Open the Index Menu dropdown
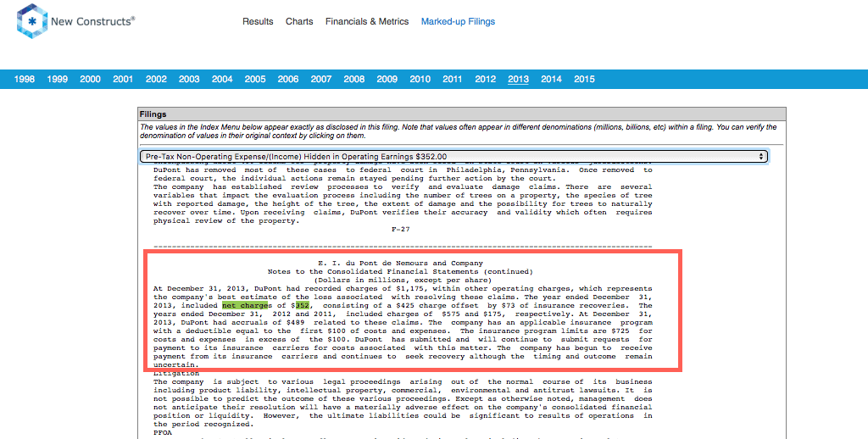 454,157
